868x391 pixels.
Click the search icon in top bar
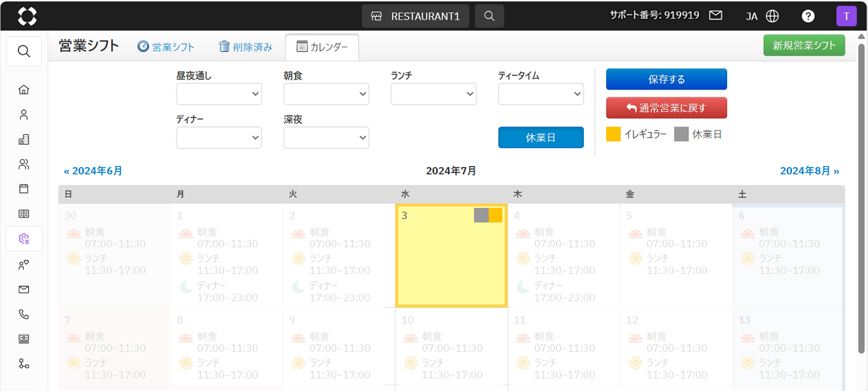490,16
